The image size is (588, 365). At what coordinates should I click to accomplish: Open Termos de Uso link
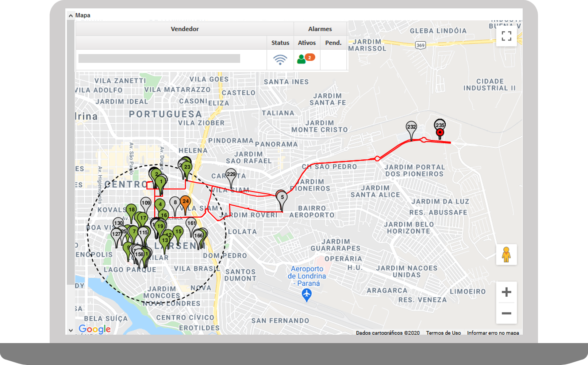(x=443, y=333)
